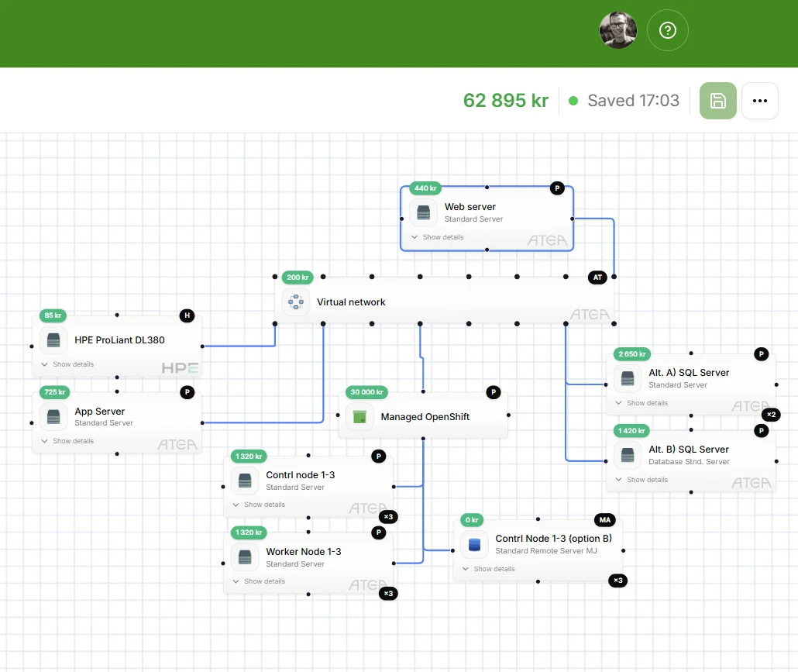The width and height of the screenshot is (798, 672).
Task: Click the HPE ProLiant DL380 server icon
Action: [x=53, y=339]
